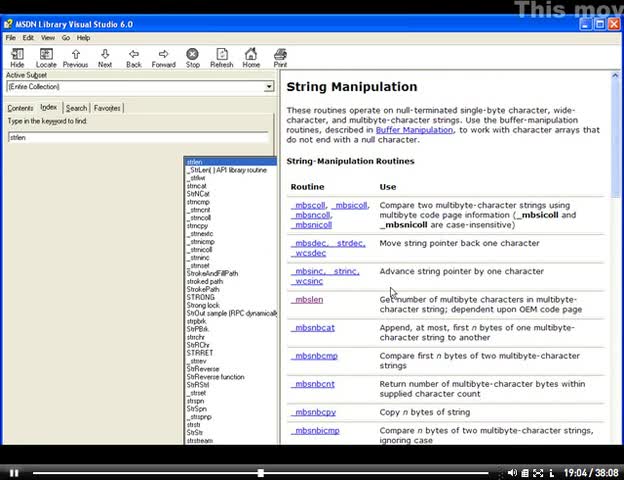Select strpbrk index entry

(197, 321)
